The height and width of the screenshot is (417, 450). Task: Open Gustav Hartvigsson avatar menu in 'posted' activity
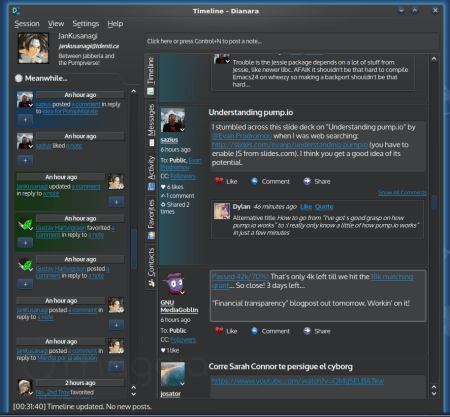(25, 264)
